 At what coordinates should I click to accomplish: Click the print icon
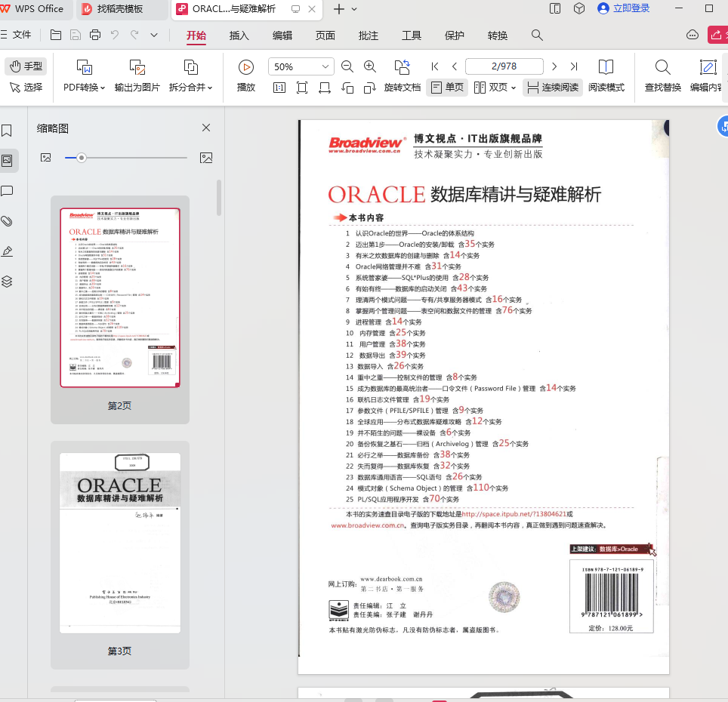tap(95, 35)
